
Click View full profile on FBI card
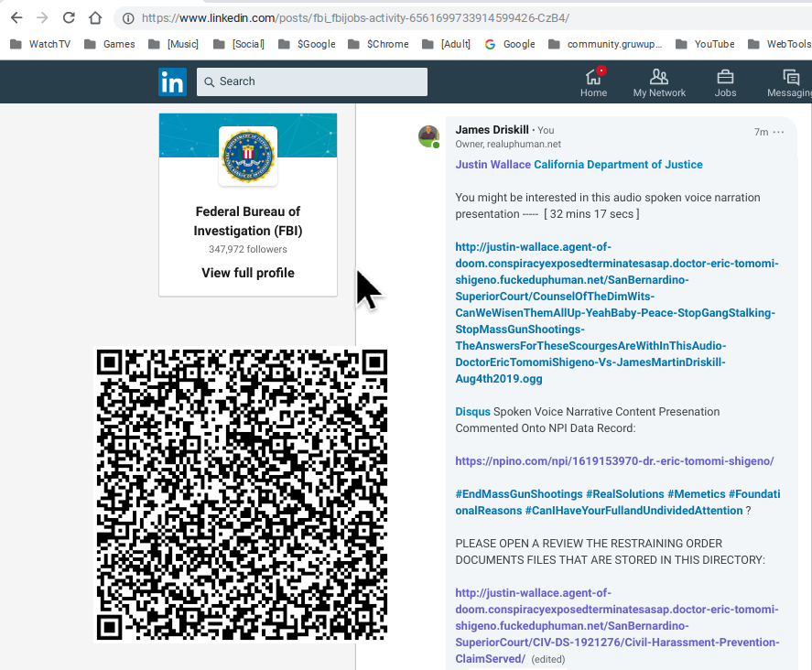[248, 273]
